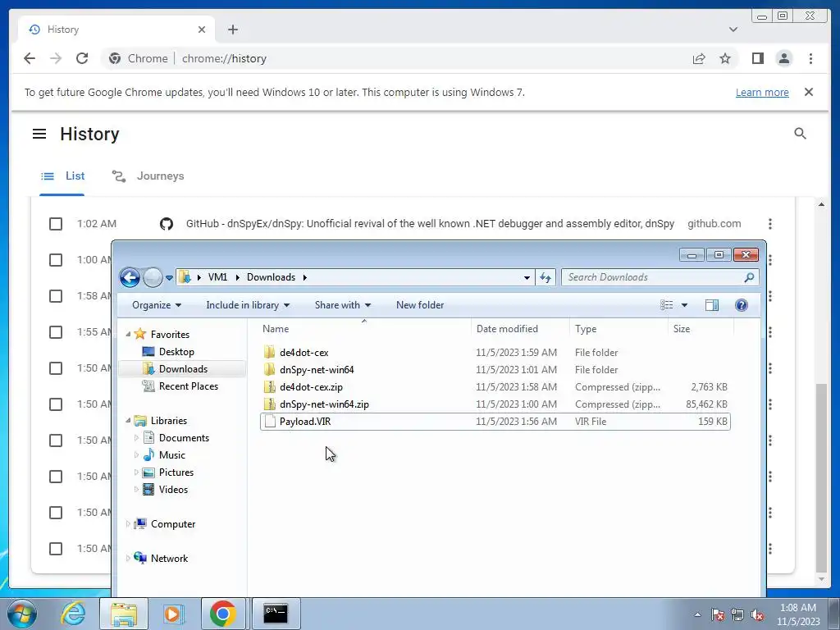Switch to the Journeys tab
The width and height of the screenshot is (840, 630).
tap(148, 176)
